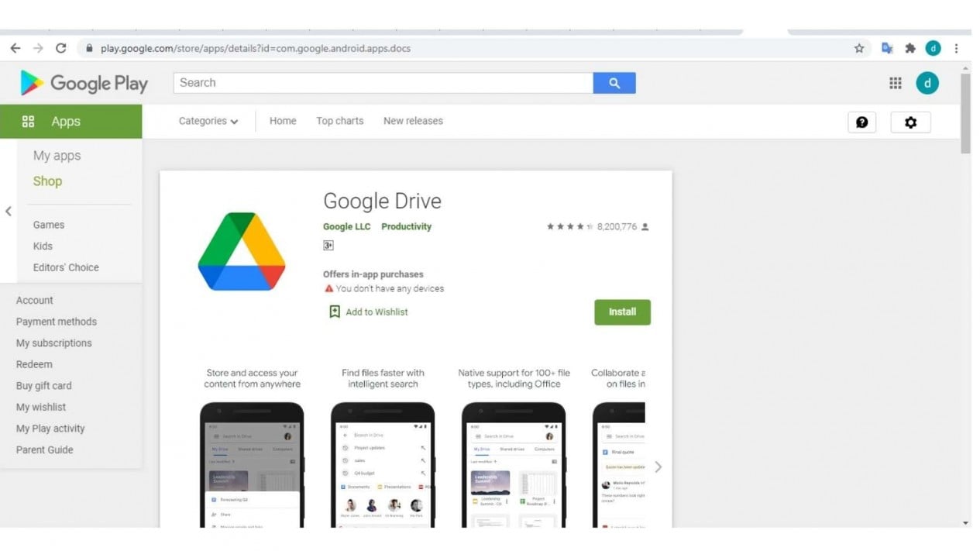Open Payment methods
The height and width of the screenshot is (551, 980).
tap(57, 322)
